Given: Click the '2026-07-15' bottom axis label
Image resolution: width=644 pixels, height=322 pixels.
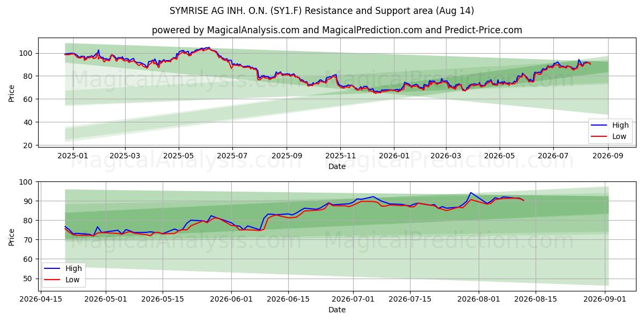Looking at the screenshot, I should [x=410, y=299].
